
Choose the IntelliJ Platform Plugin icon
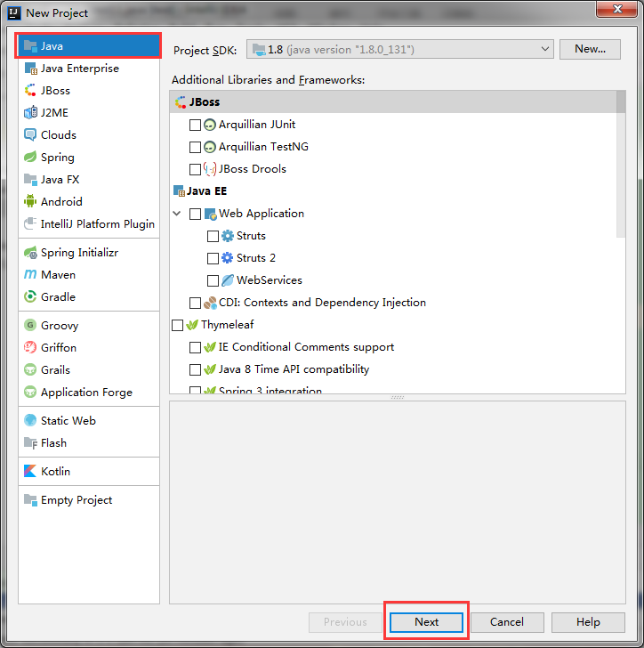click(x=30, y=223)
